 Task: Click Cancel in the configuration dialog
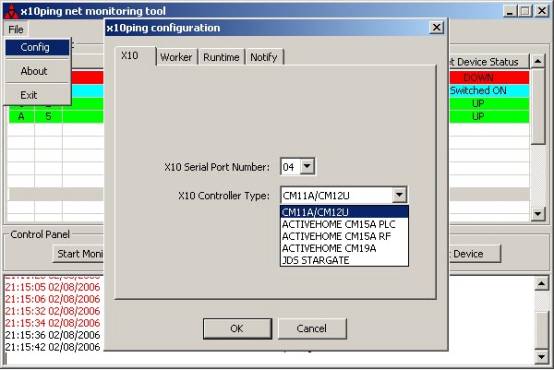pos(312,329)
